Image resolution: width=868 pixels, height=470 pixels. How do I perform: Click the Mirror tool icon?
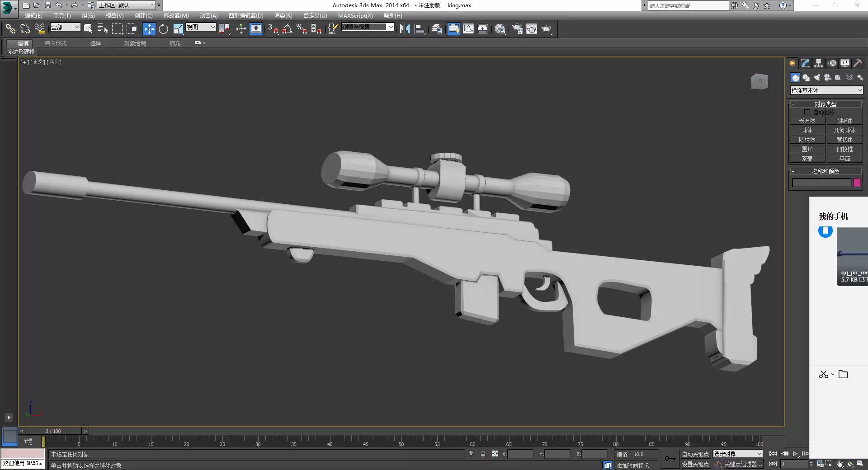[405, 29]
